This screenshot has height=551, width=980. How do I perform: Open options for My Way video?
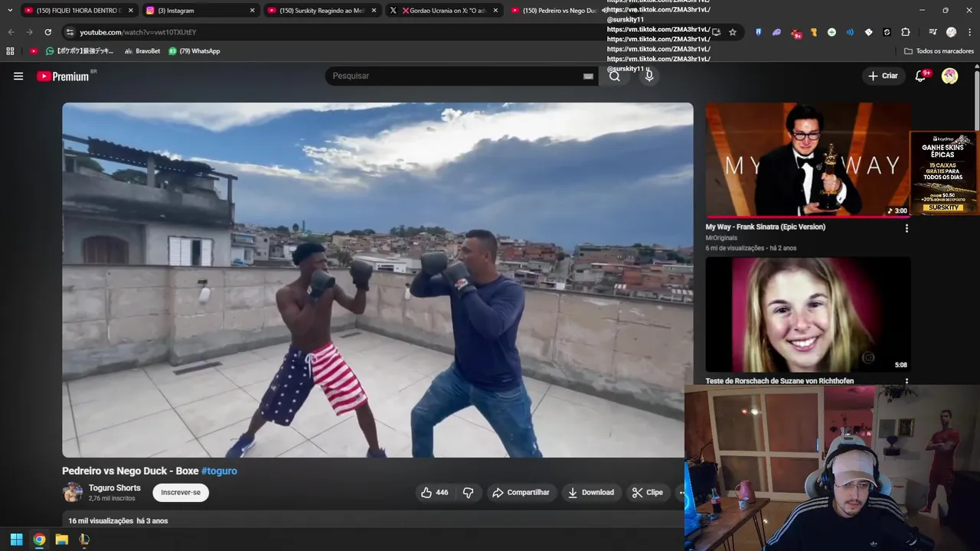[906, 228]
